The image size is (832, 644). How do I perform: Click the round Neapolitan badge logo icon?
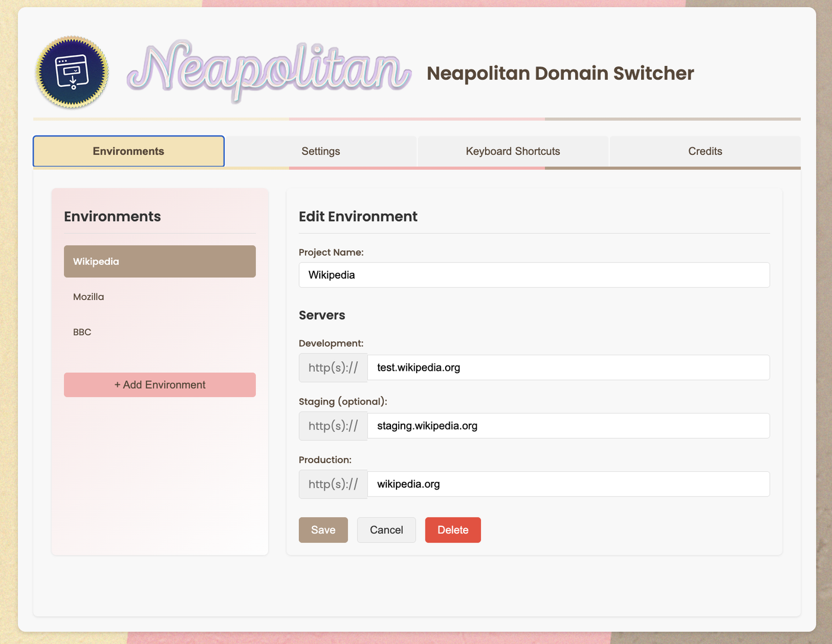click(x=72, y=72)
